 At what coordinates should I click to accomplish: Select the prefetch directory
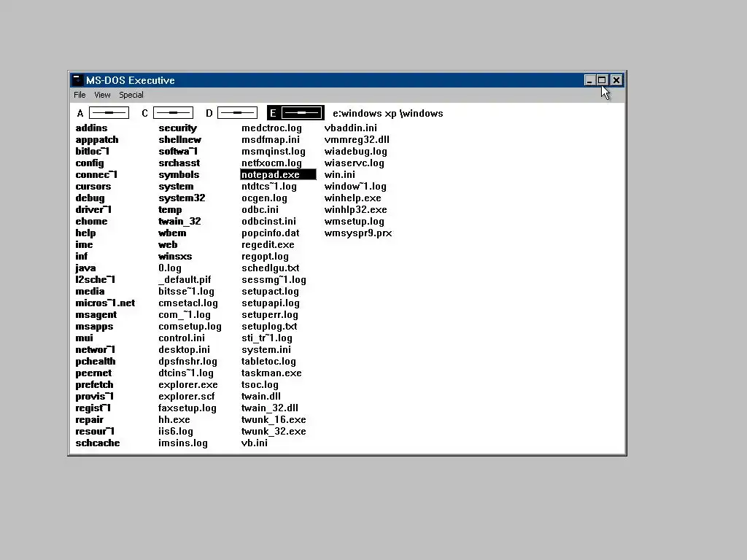tap(94, 384)
